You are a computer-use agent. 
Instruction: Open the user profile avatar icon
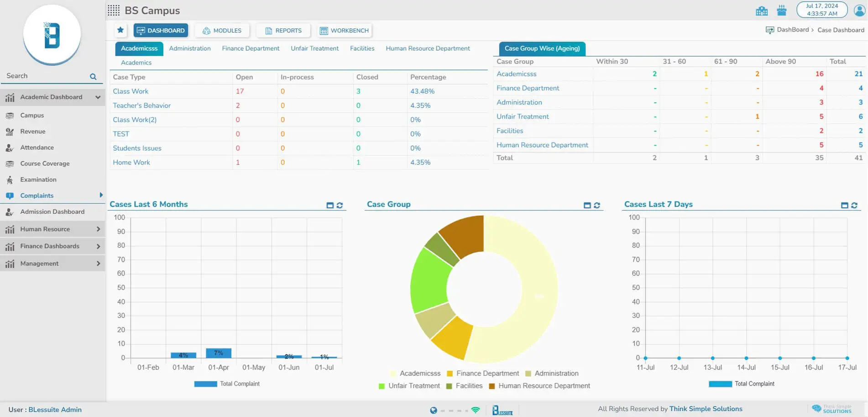click(x=859, y=10)
